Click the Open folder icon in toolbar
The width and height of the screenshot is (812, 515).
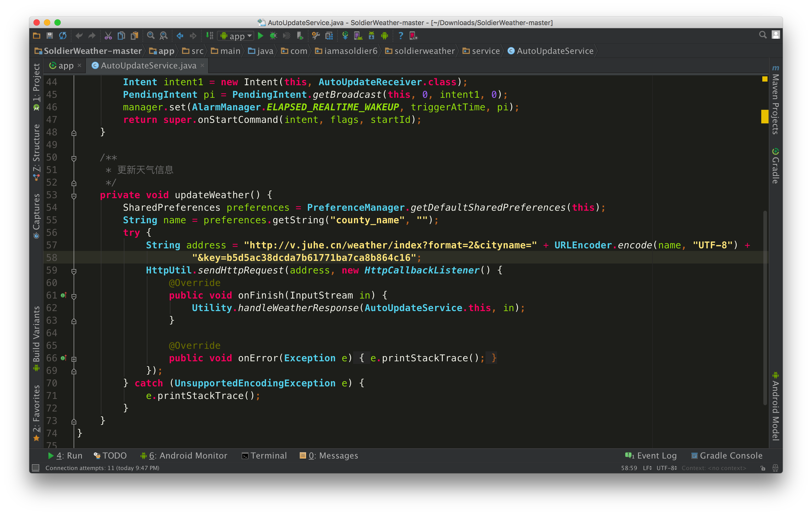tap(36, 36)
